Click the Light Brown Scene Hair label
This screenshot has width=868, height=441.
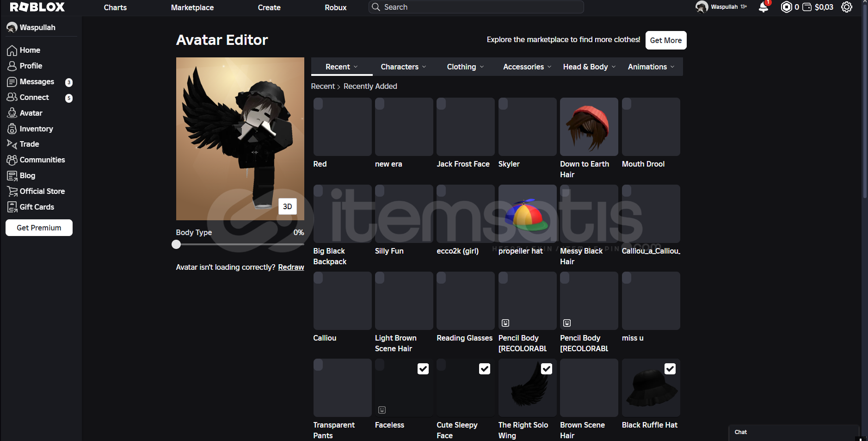click(x=396, y=343)
